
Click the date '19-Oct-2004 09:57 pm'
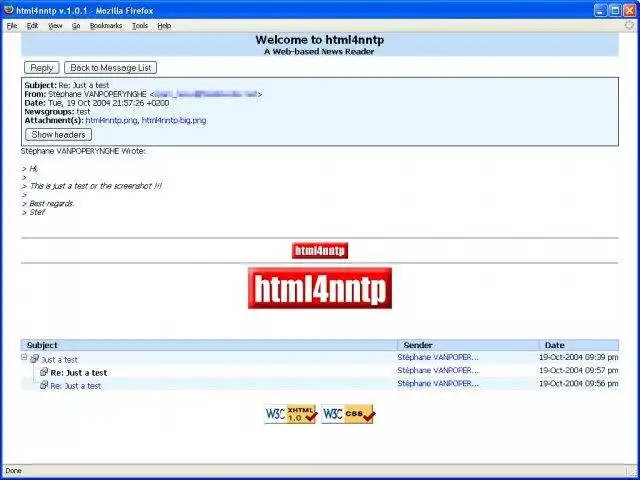579,370
